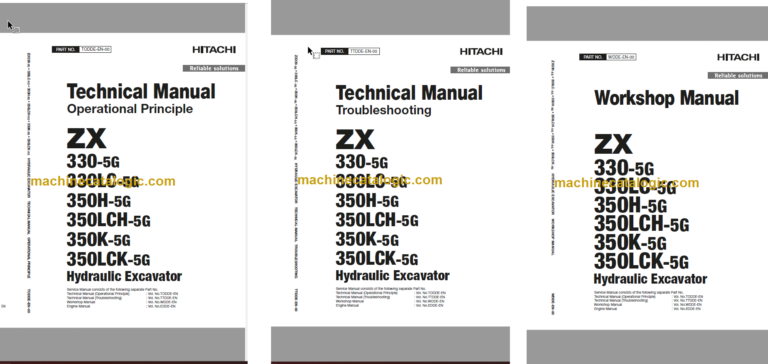Viewport: 768px width, 364px height.
Task: Click part number TTDDE-EN-00 label
Action: point(350,51)
